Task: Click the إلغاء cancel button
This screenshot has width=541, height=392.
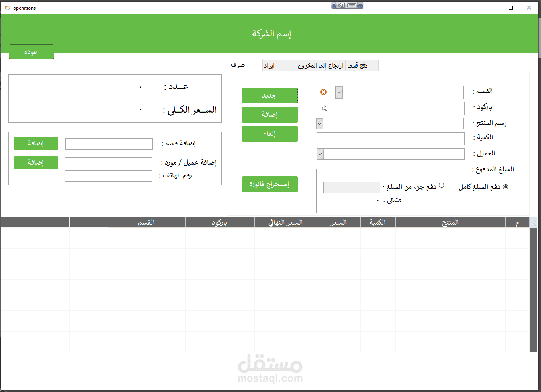Action: [270, 134]
